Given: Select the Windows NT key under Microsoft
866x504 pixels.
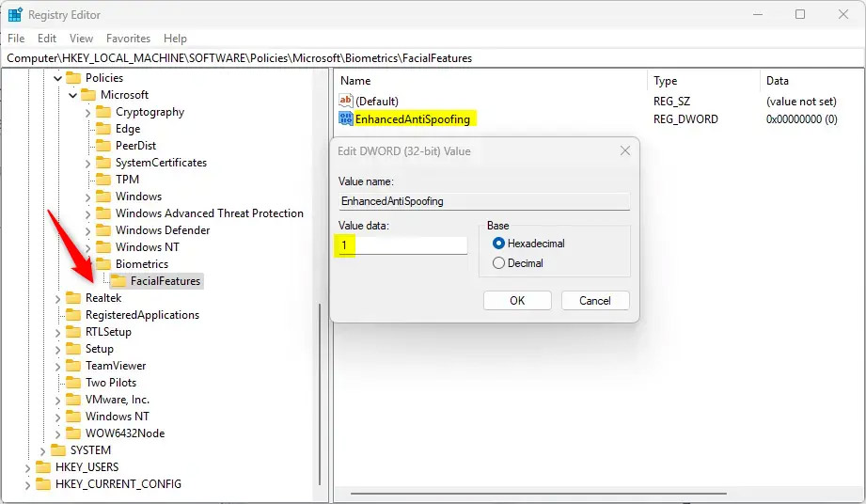Looking at the screenshot, I should [x=147, y=247].
